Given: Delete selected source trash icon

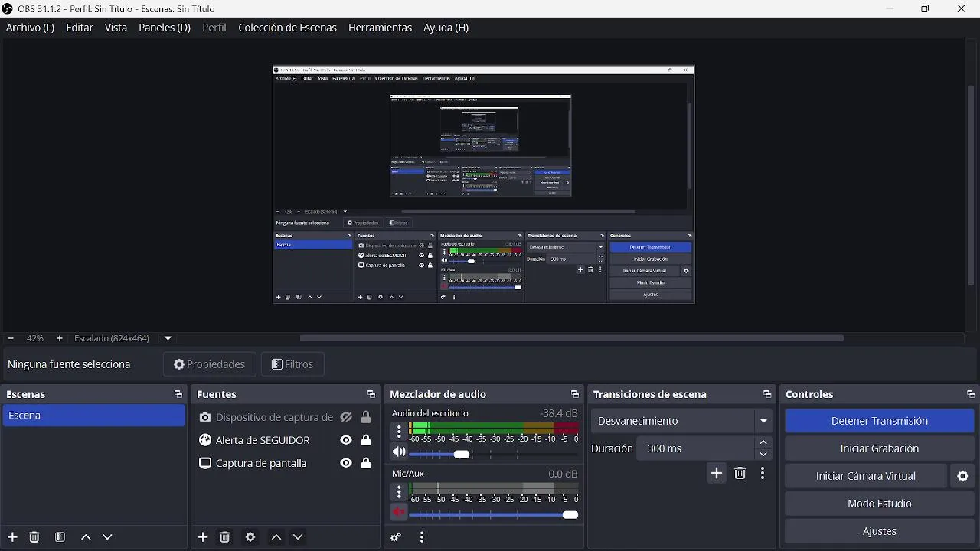Looking at the screenshot, I should tap(224, 537).
